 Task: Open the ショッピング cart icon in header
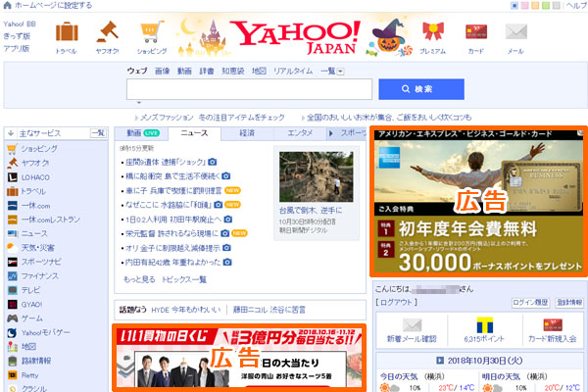pos(152,31)
